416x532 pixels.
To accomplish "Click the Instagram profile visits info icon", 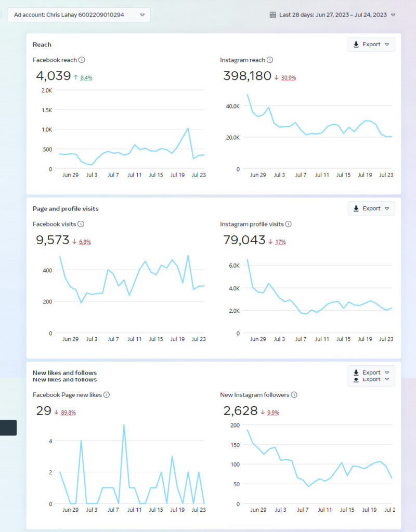I will pos(289,224).
